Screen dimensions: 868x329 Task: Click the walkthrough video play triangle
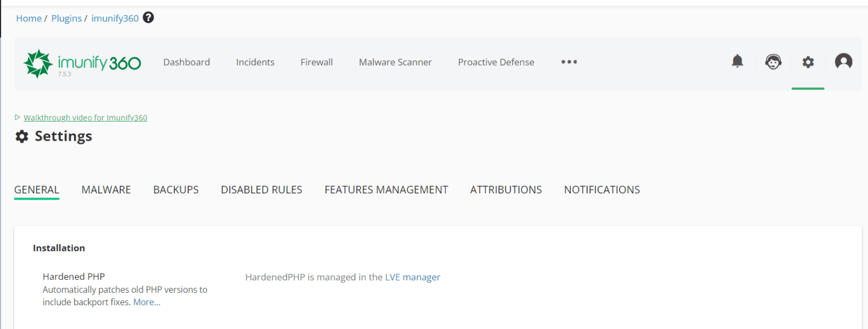click(18, 118)
